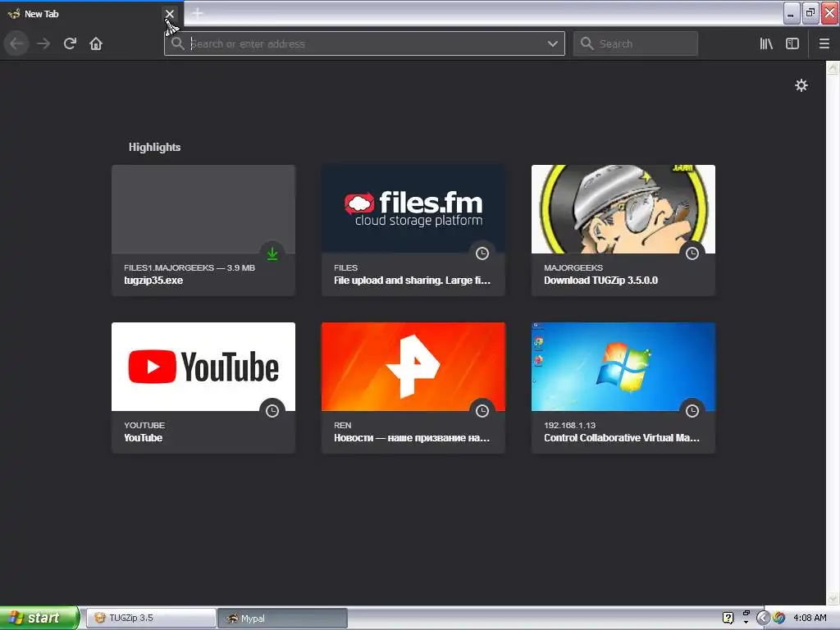Click the 'YouTube' card title text
Viewport: 840px width, 630px height.
tap(143, 438)
